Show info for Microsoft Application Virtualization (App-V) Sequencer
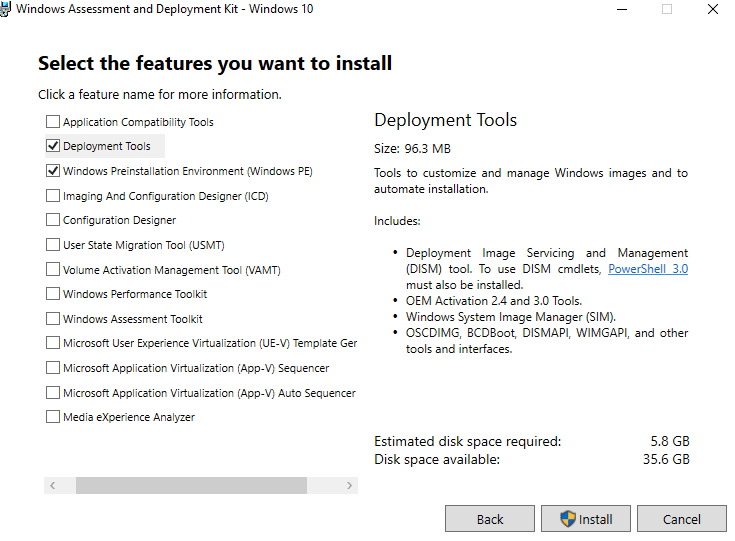 [196, 368]
